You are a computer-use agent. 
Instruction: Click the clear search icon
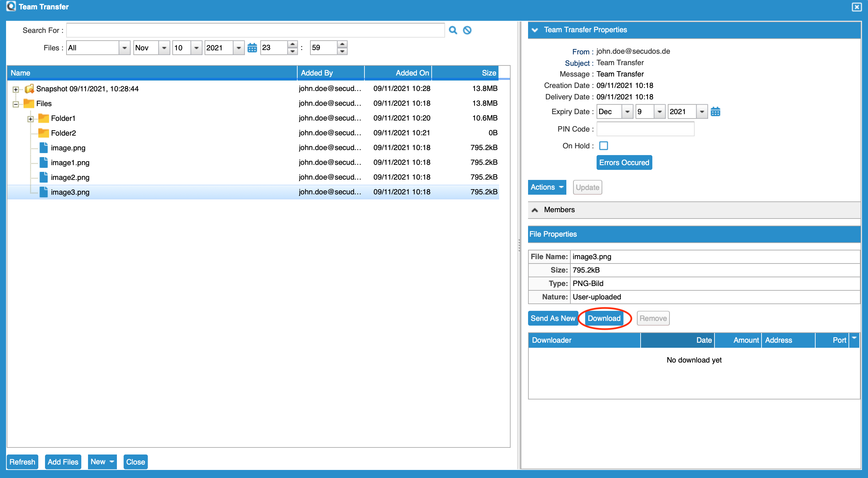tap(467, 30)
